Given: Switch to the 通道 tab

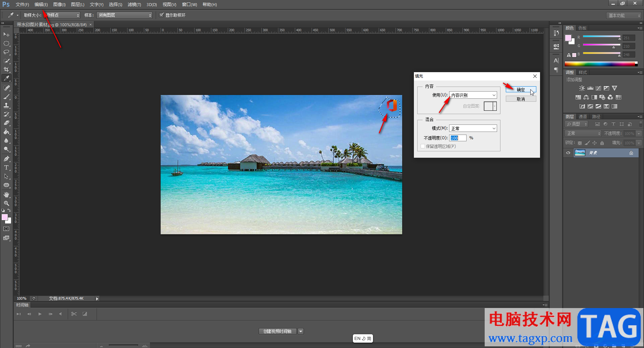Looking at the screenshot, I should [x=583, y=117].
